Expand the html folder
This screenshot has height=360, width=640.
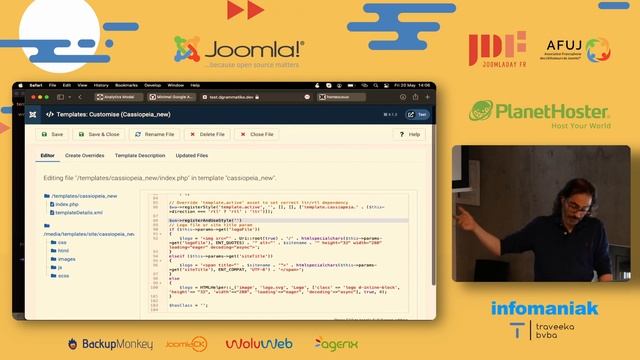(x=60, y=251)
